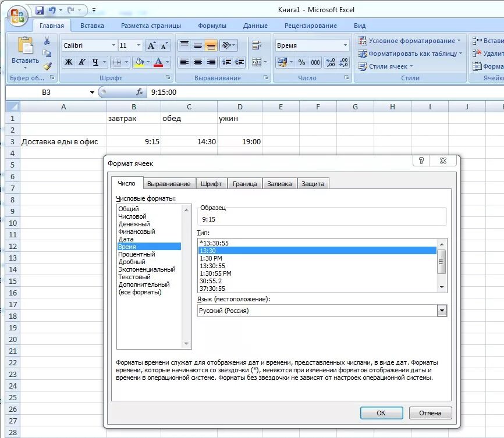Toggle bold Ж formatting
504x438 pixels.
tap(69, 62)
